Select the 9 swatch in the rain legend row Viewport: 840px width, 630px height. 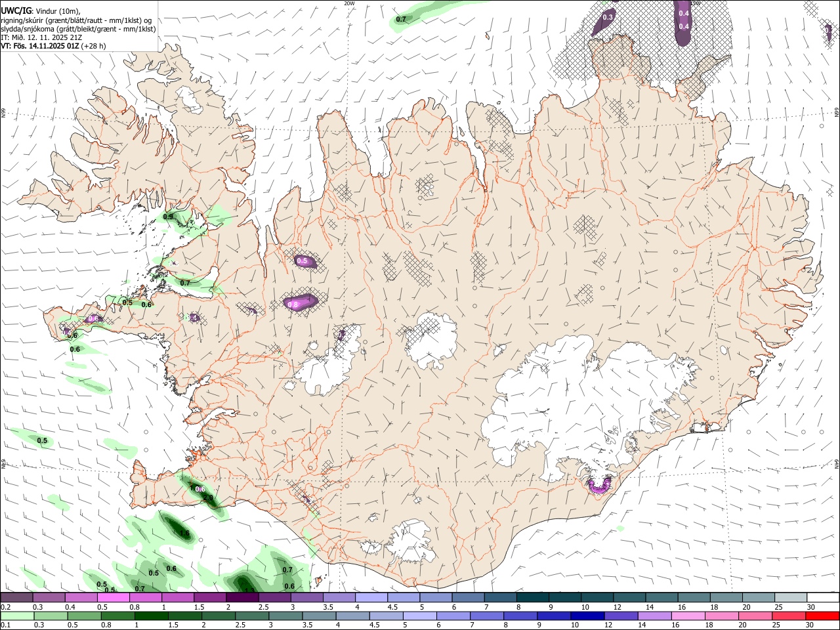point(554,616)
